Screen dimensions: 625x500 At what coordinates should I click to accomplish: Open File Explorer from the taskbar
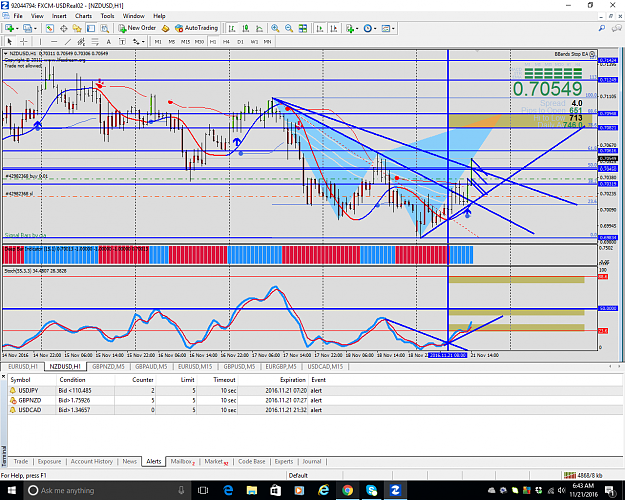click(x=252, y=490)
